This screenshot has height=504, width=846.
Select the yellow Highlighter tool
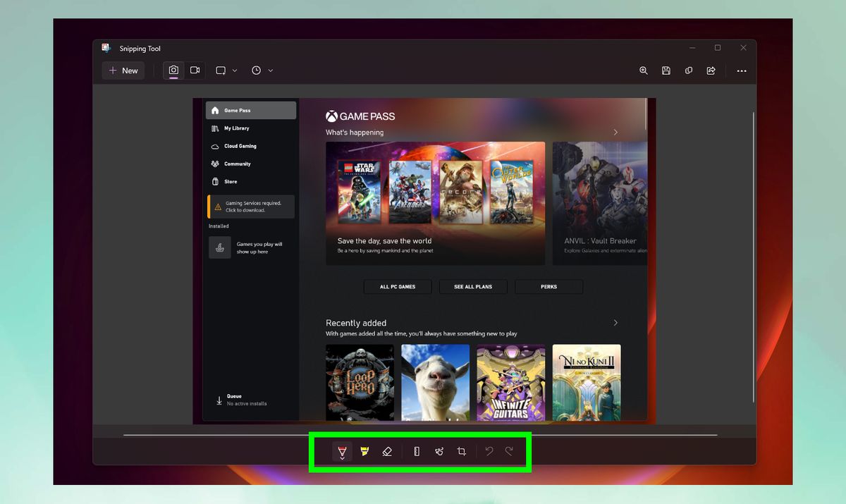tap(364, 451)
